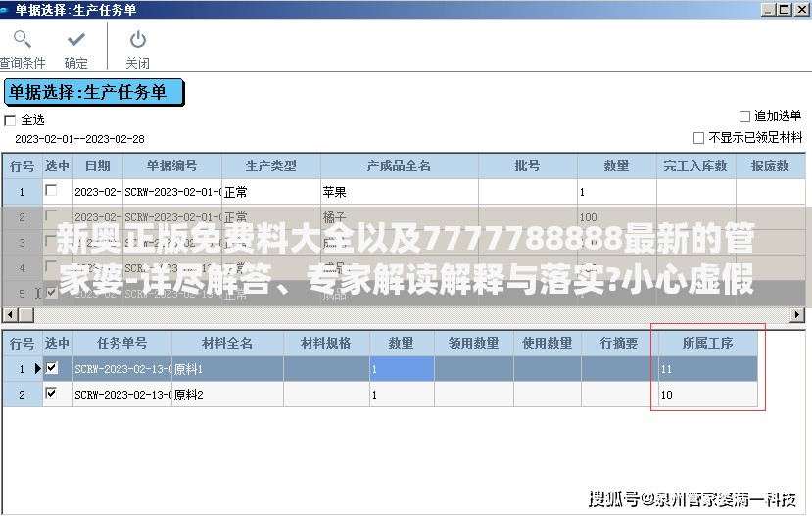This screenshot has width=812, height=516.
Task: Click the 单据编号 column header
Action: point(172,166)
